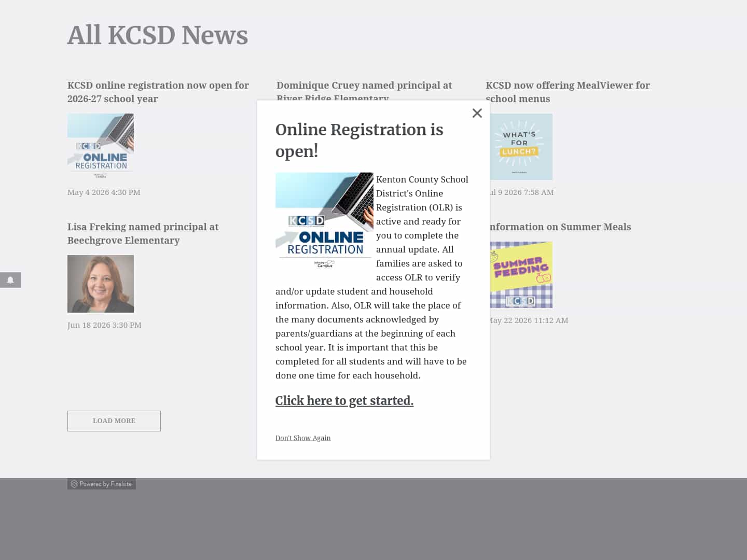
Task: Click the Summer Feeding thumbnail
Action: tap(521, 275)
